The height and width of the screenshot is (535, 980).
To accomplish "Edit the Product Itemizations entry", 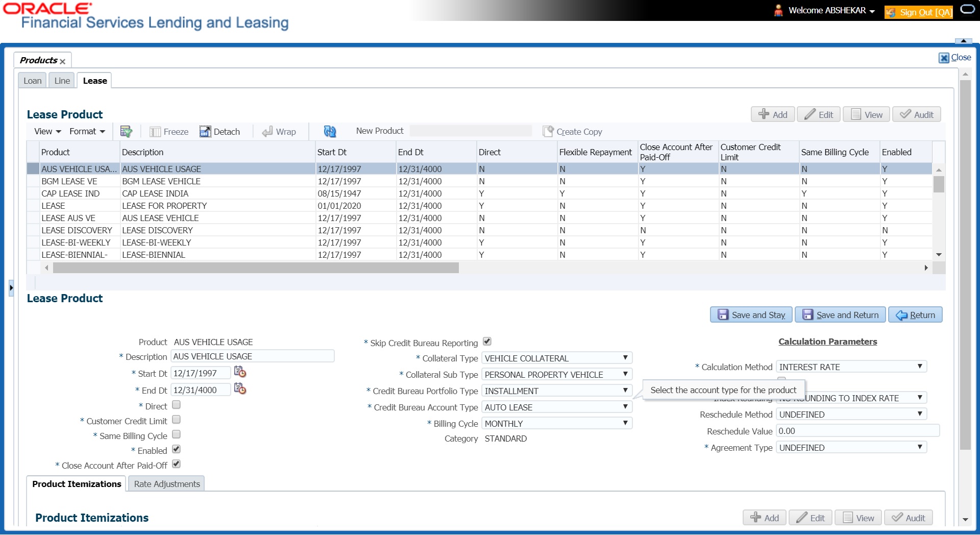I will (x=811, y=518).
